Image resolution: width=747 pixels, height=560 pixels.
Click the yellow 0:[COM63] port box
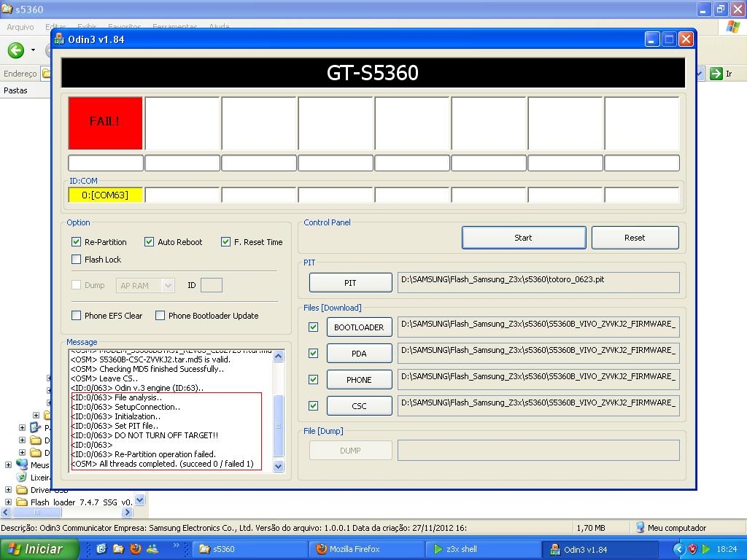(x=105, y=195)
